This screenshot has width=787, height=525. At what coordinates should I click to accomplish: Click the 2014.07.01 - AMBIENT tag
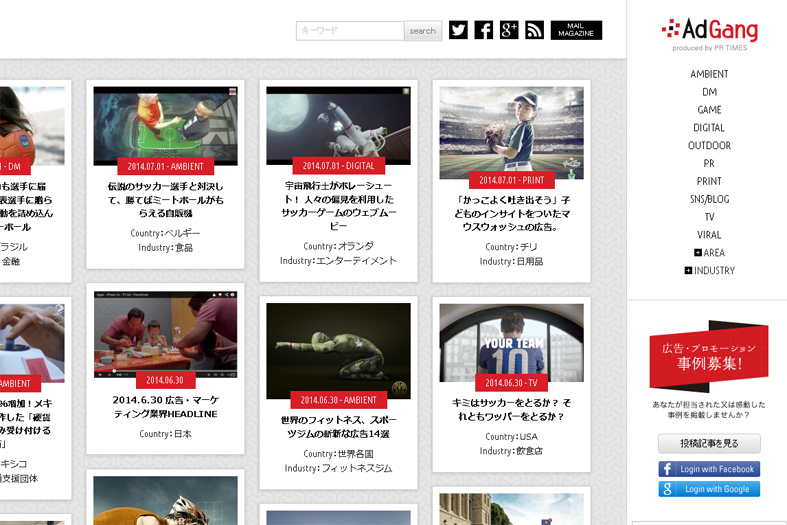click(166, 166)
